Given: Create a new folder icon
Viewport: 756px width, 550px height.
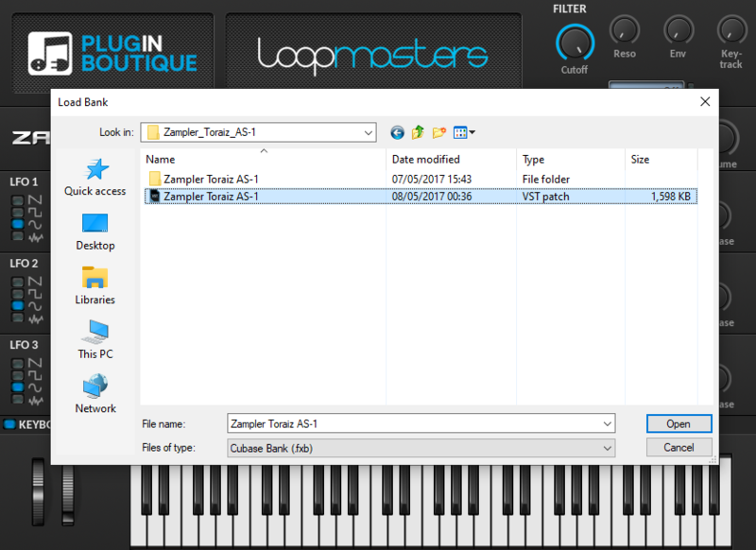Looking at the screenshot, I should [x=438, y=132].
